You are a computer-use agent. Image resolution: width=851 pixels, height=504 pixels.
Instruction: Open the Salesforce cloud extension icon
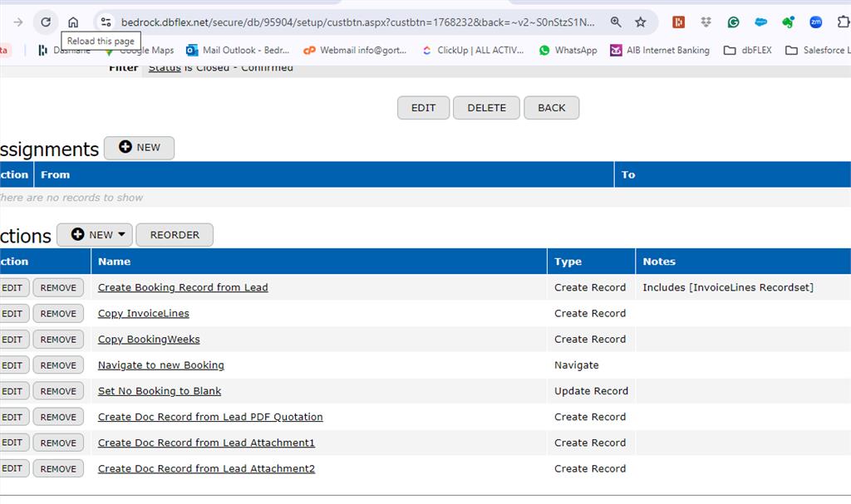(760, 22)
